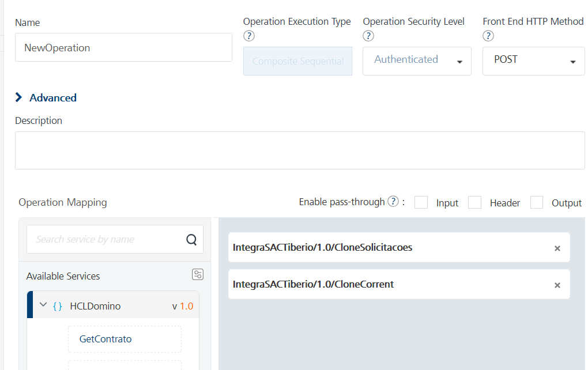588x370 pixels.
Task: Click the Name input field
Action: click(123, 48)
